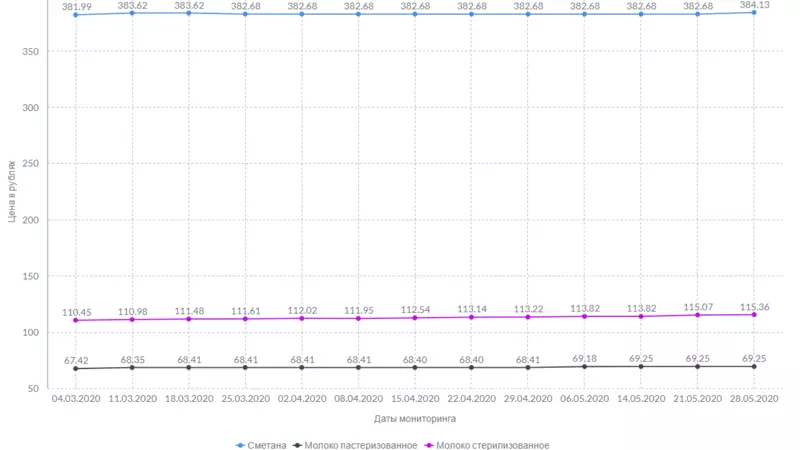Image resolution: width=800 pixels, height=450 pixels.
Task: Click the 111.48 point on 18.03.2020
Action: pos(189,319)
